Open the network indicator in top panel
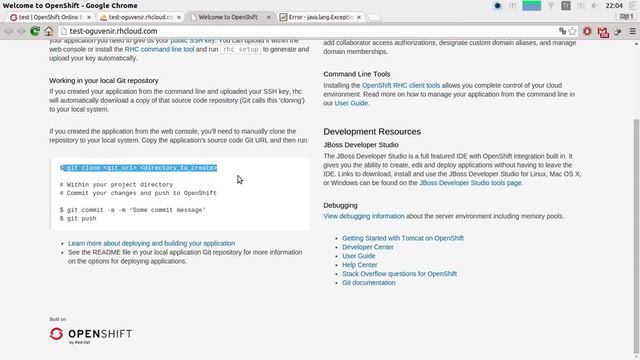The height and width of the screenshot is (360, 640). point(551,5)
